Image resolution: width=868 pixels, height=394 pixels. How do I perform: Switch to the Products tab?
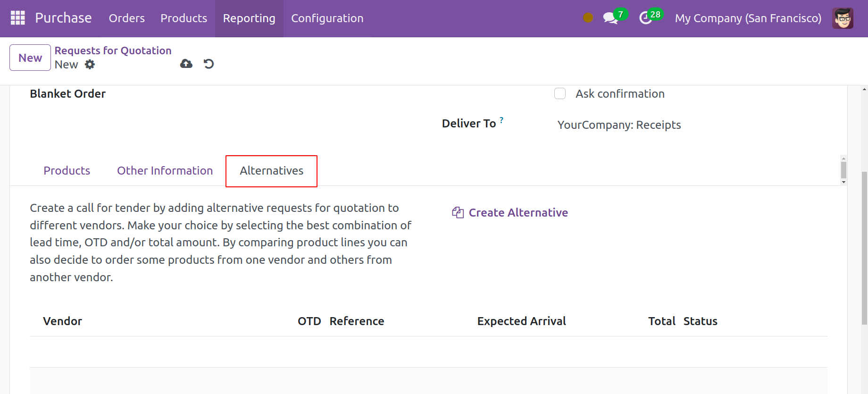tap(67, 170)
